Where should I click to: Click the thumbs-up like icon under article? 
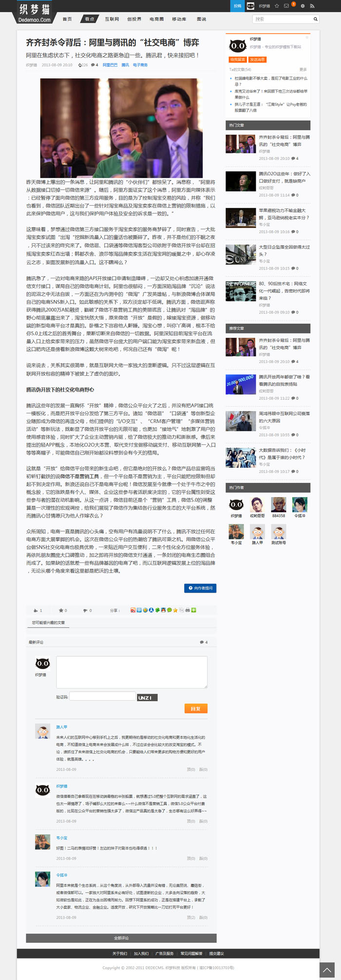point(36,610)
